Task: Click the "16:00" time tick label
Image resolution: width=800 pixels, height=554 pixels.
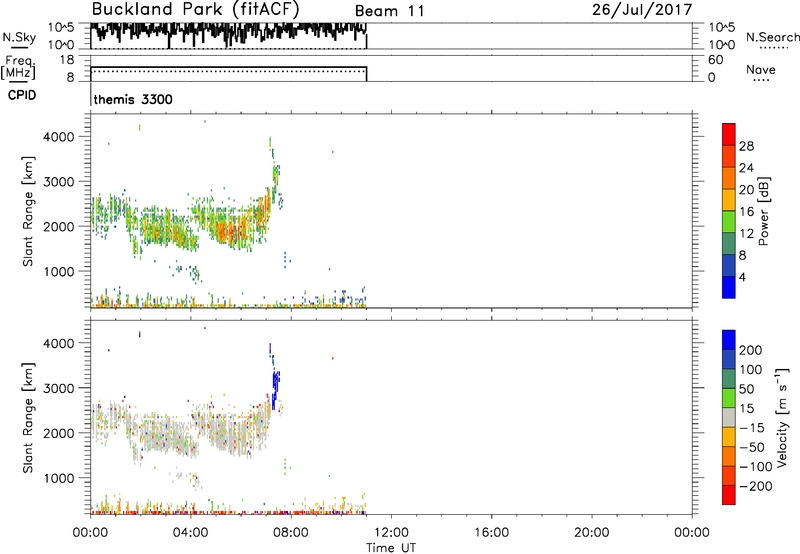Action: [x=491, y=533]
